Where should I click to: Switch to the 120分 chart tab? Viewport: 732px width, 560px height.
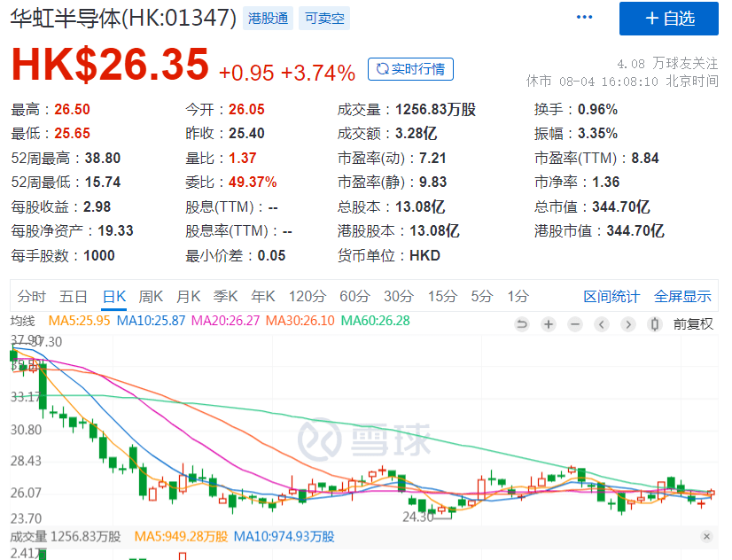coord(308,296)
